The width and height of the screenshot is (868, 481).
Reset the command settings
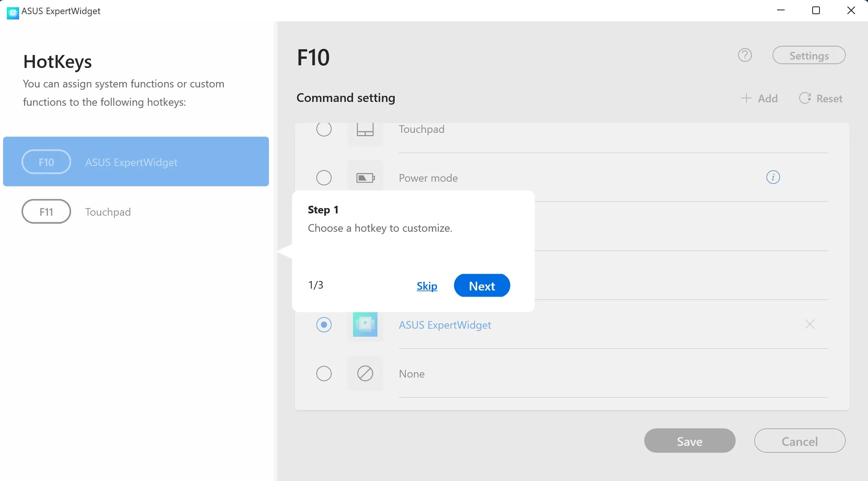tap(821, 98)
